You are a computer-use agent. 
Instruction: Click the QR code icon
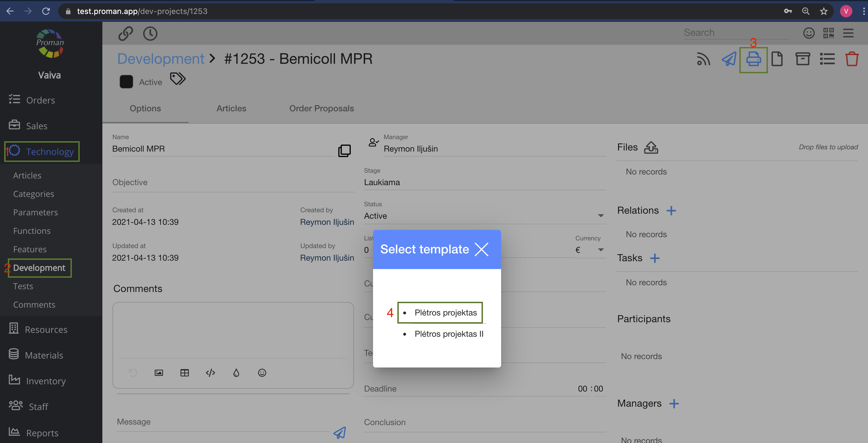tap(828, 33)
